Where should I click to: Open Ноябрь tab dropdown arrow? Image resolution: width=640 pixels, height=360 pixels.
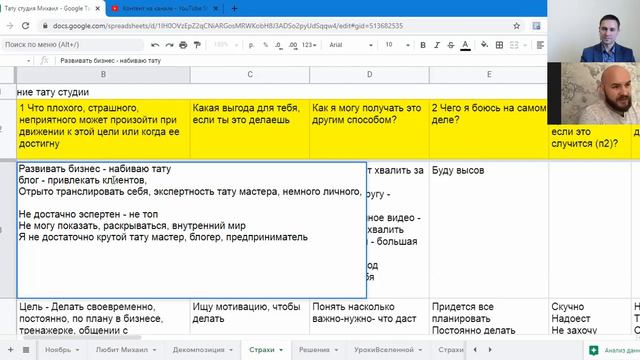coord(78,350)
